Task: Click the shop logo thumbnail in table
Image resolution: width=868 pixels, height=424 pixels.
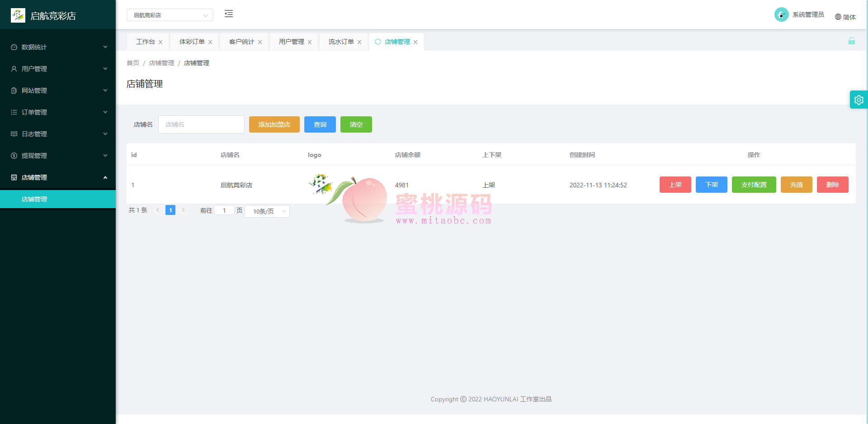Action: 321,184
